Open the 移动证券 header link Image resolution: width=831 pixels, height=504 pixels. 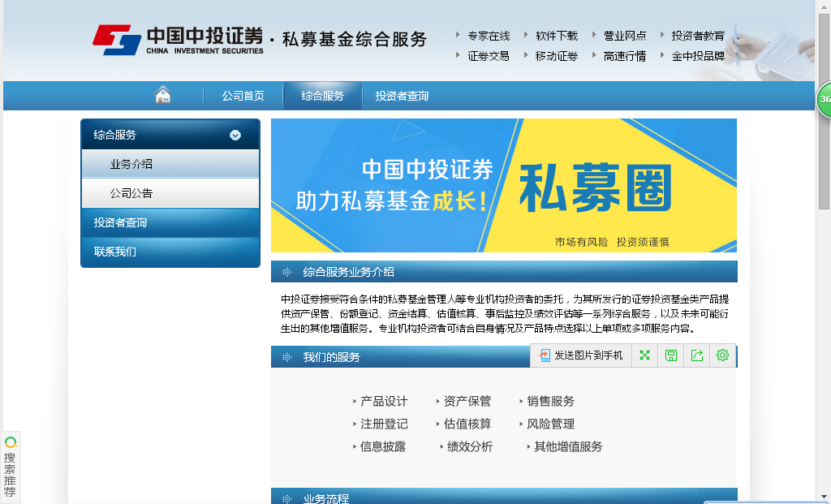click(x=557, y=56)
